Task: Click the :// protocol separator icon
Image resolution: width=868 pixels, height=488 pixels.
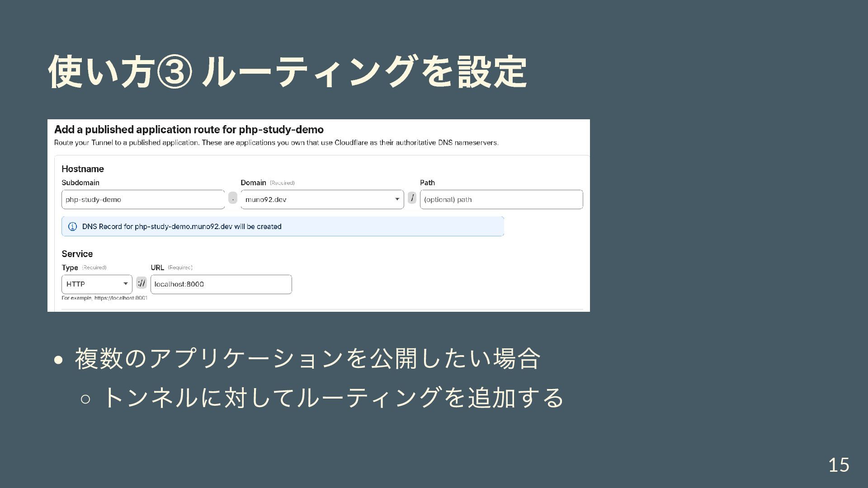Action: click(x=142, y=283)
